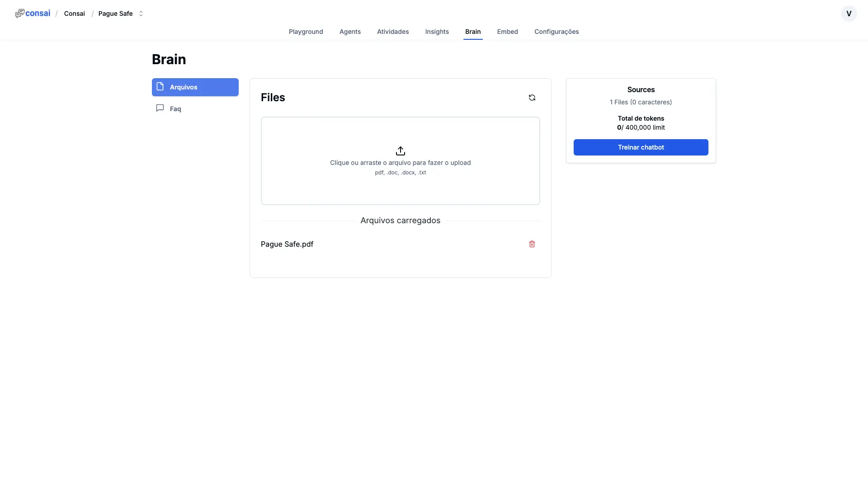Go to the Atividades tab

393,32
